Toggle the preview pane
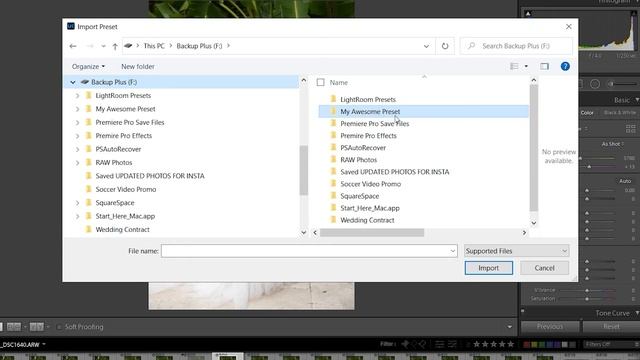The height and width of the screenshot is (360, 640). pyautogui.click(x=544, y=66)
